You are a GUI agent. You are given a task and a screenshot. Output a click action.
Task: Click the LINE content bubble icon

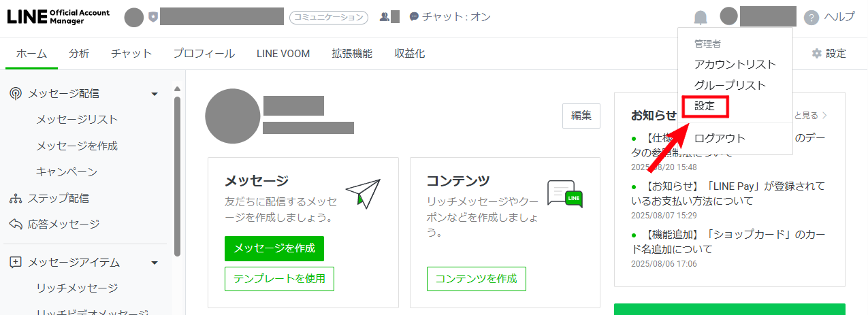[565, 194]
